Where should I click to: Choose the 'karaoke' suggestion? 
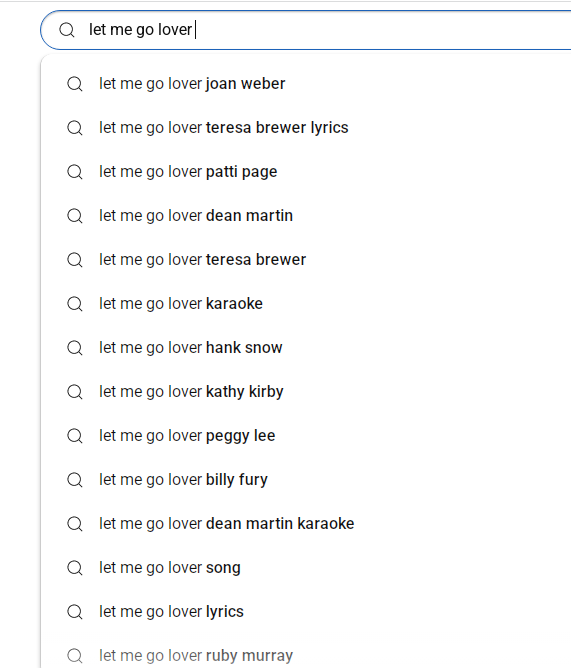pos(306,304)
